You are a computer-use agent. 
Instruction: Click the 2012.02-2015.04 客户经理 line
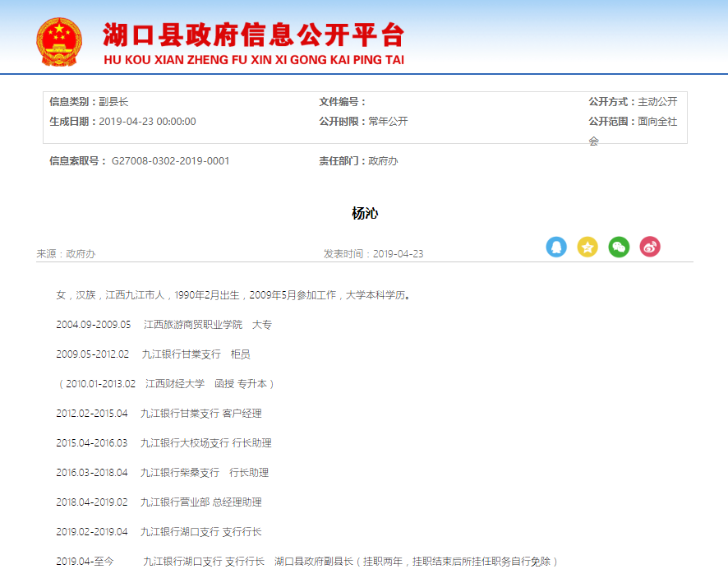(x=159, y=413)
